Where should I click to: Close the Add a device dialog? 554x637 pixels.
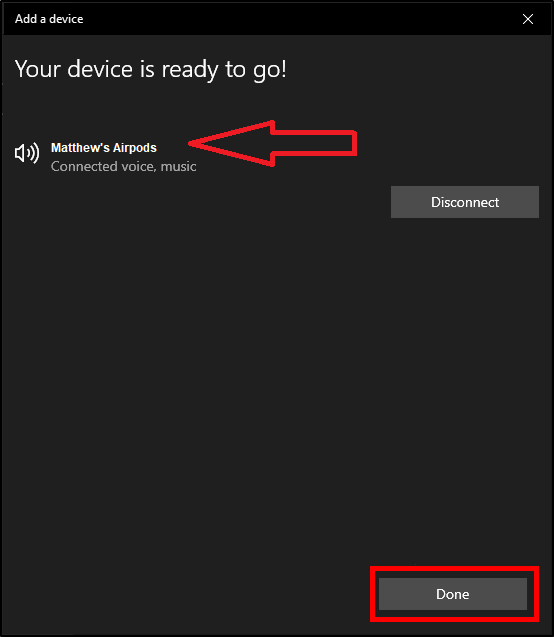[528, 19]
